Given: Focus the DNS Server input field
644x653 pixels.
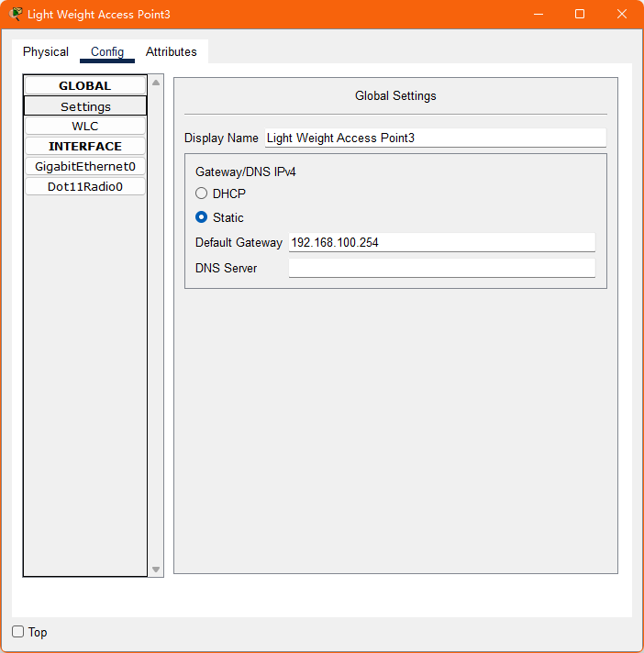Looking at the screenshot, I should coord(441,268).
